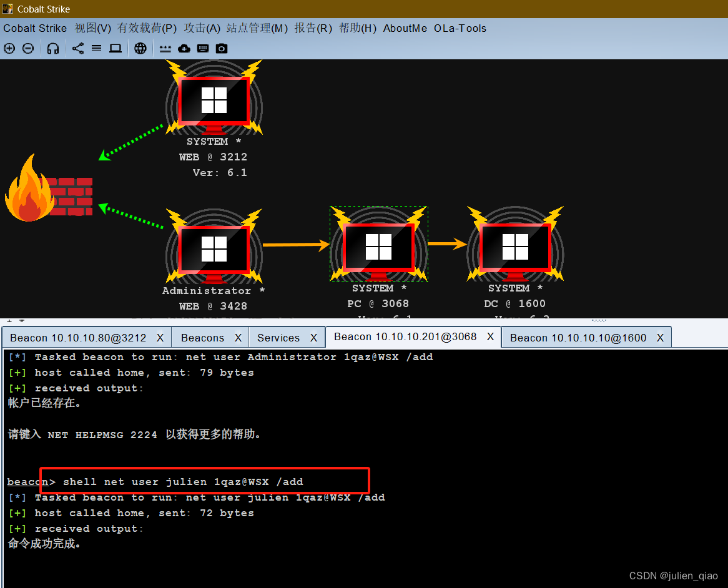Open the 视图(V) menu

pyautogui.click(x=93, y=28)
